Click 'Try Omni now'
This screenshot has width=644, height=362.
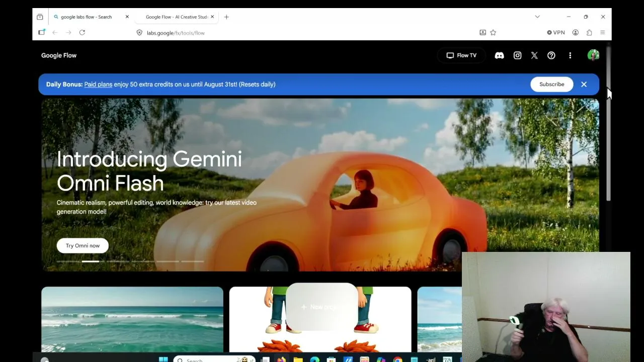83,245
